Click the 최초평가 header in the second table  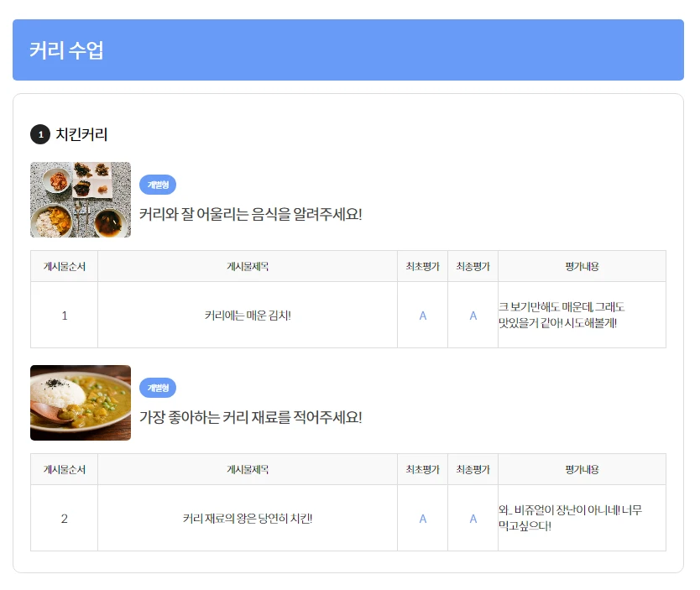[423, 469]
